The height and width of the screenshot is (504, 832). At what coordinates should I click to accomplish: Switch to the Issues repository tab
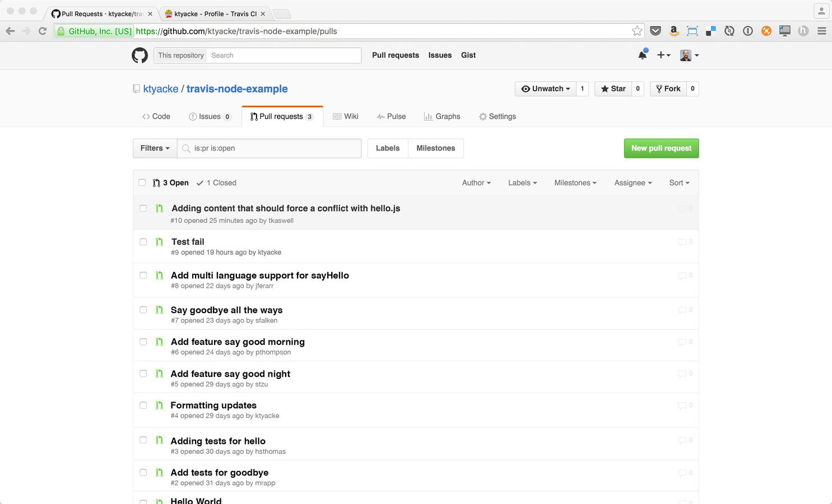click(x=210, y=116)
